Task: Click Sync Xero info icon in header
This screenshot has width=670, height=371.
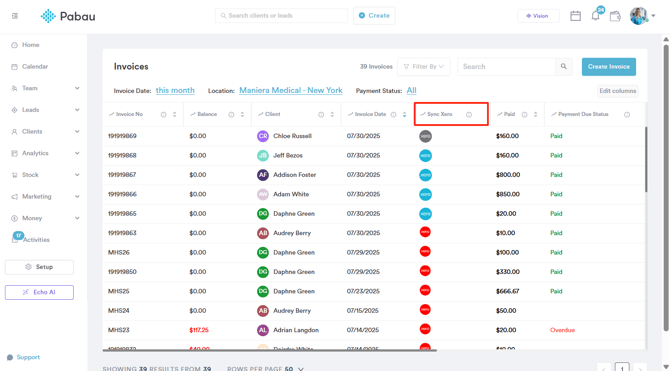Action: pos(469,115)
